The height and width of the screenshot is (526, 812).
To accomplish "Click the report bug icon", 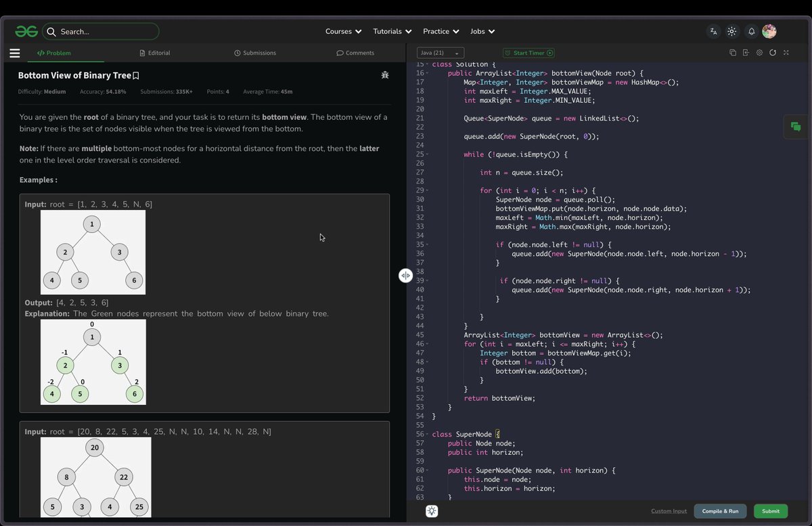I will (385, 75).
